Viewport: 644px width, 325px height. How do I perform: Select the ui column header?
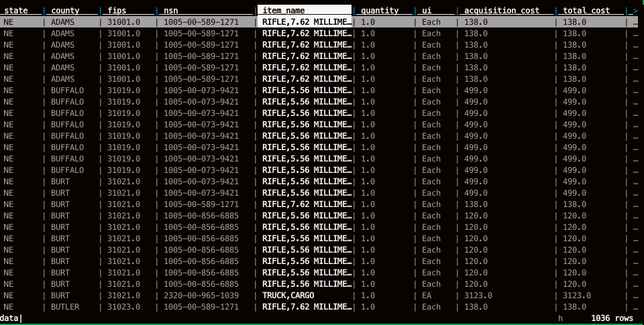click(x=427, y=10)
